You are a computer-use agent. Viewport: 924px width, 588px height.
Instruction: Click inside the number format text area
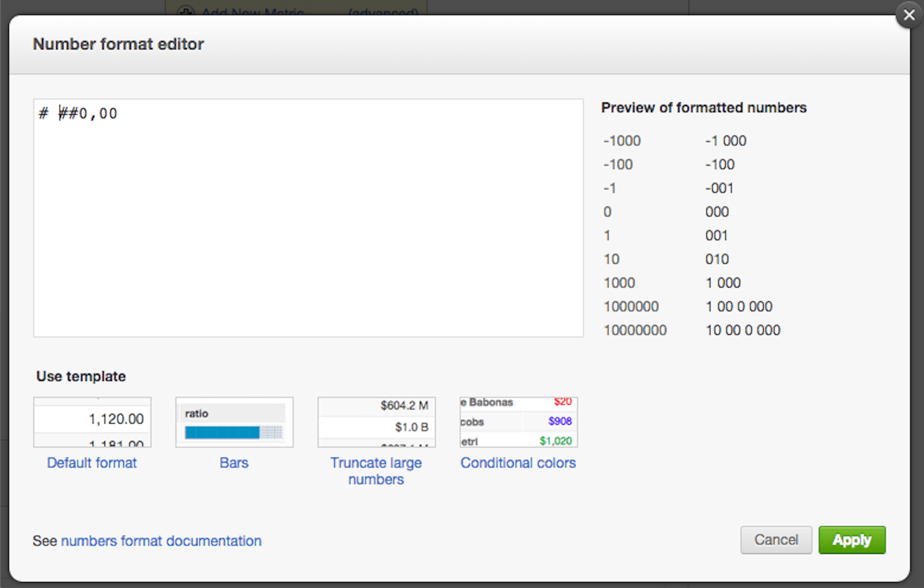[x=308, y=225]
